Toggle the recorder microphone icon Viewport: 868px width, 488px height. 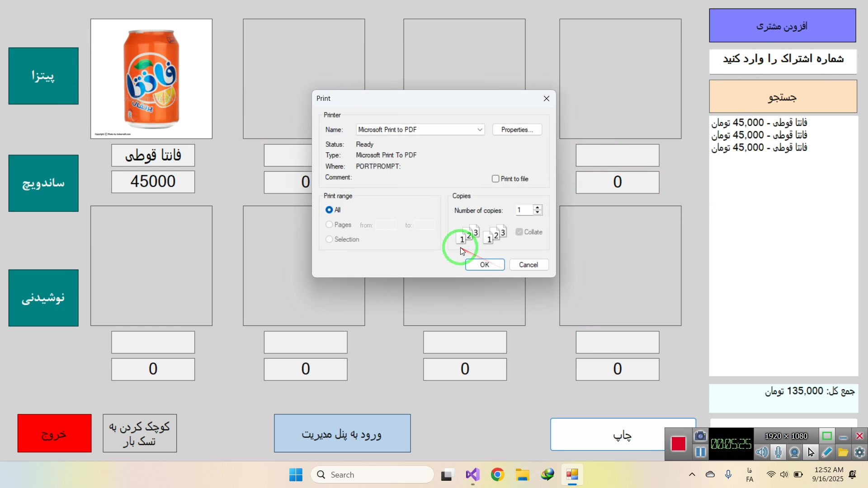[x=778, y=452]
